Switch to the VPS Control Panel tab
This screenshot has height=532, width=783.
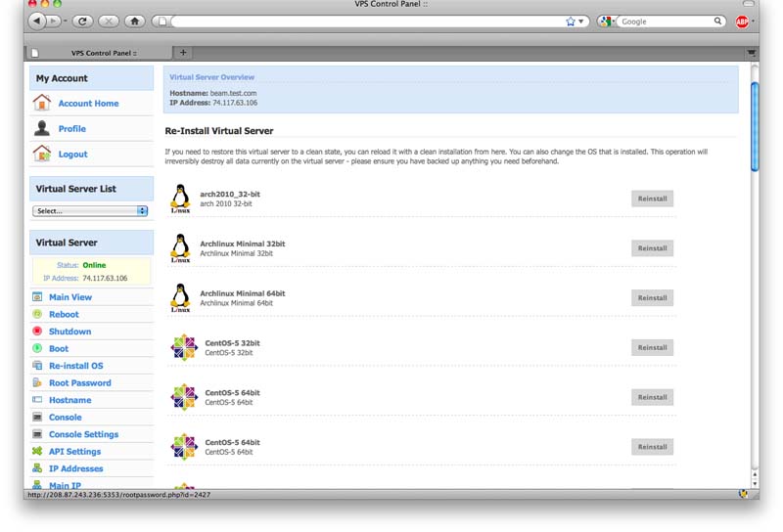click(101, 53)
